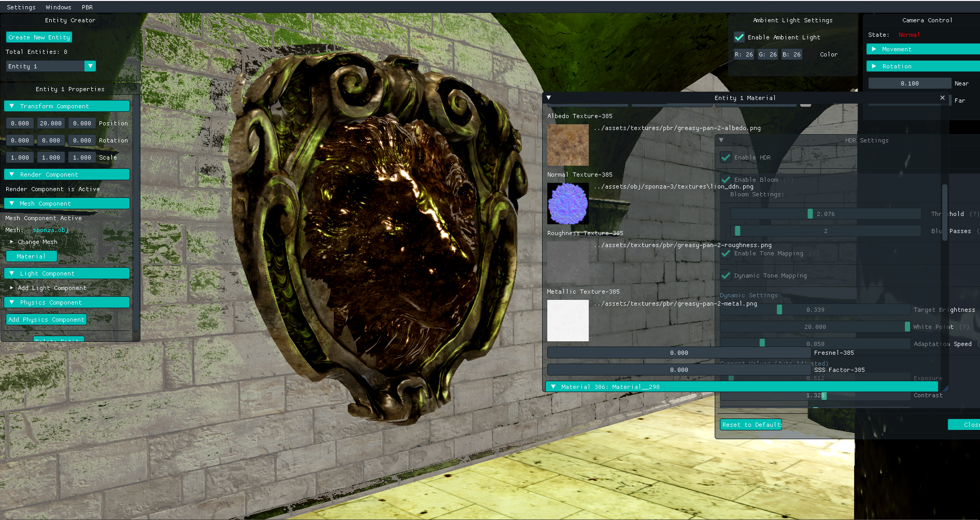Click Rotation X value field
The image size is (980, 520).
point(20,140)
